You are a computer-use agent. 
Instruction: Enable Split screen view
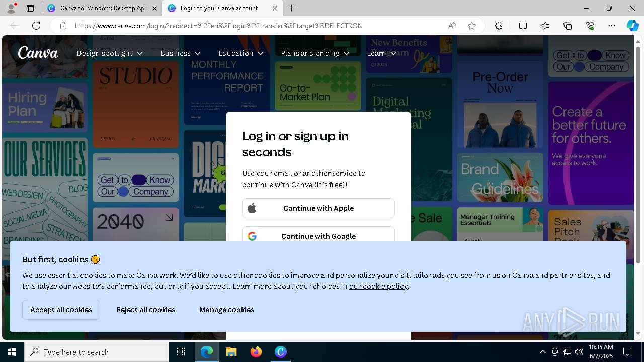coord(523,26)
